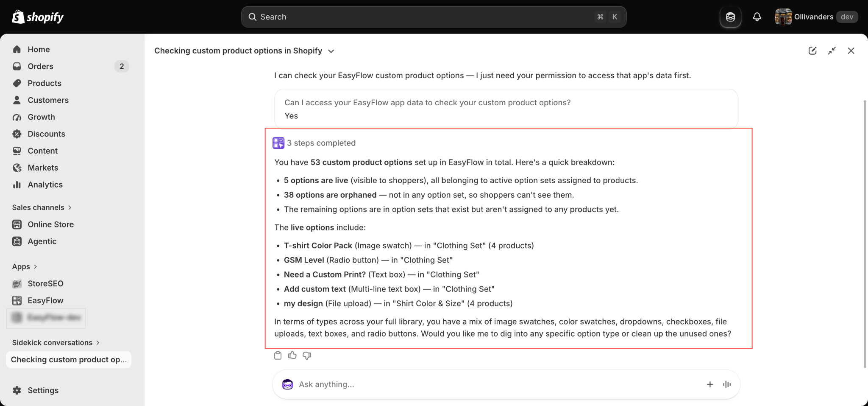Click plus attachment button in message box
The image size is (868, 406).
pyautogui.click(x=710, y=384)
